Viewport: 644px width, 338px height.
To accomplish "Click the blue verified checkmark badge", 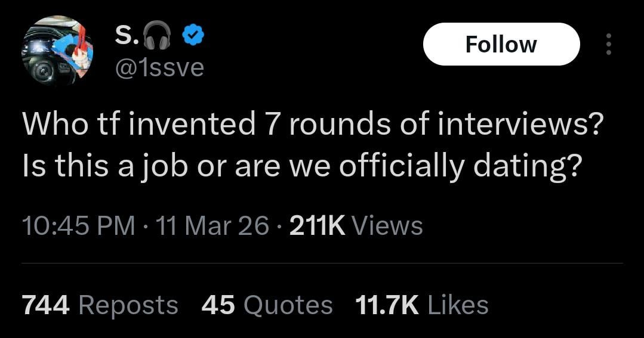I will 190,38.
